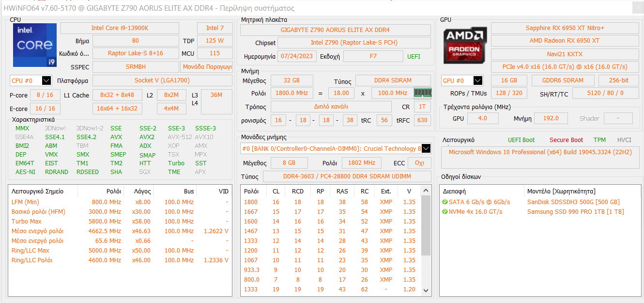
Task: Click the 36M L3 cache field
Action: [216, 102]
